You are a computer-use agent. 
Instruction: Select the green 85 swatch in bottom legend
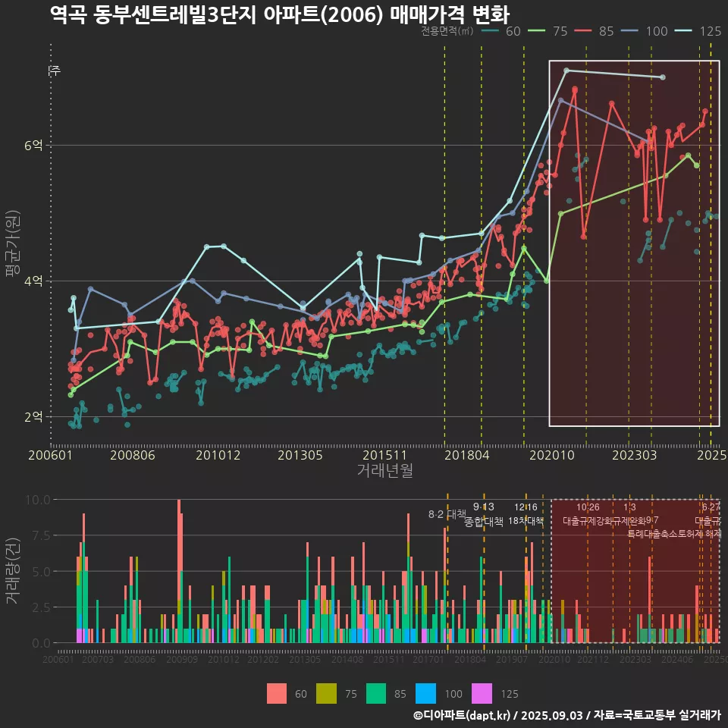click(377, 693)
